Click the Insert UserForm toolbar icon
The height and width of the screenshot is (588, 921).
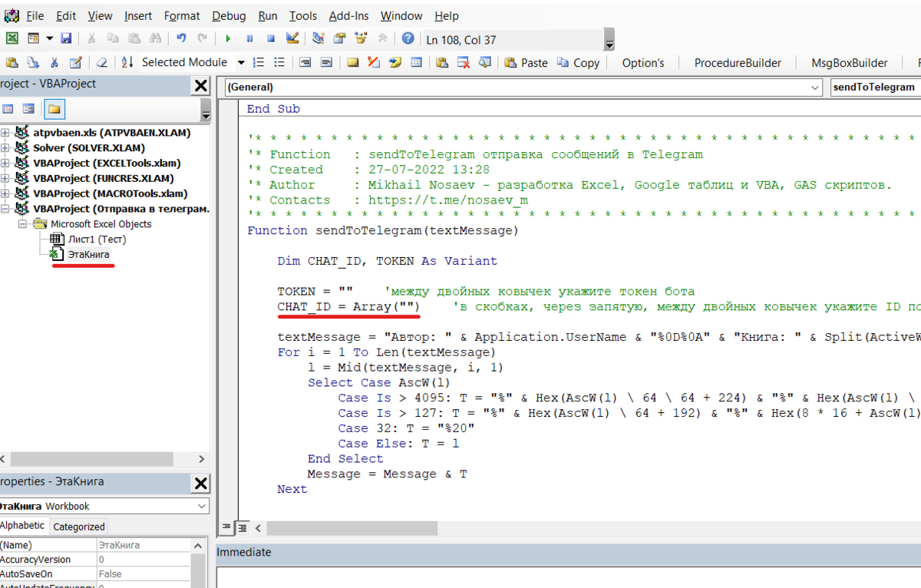click(34, 38)
